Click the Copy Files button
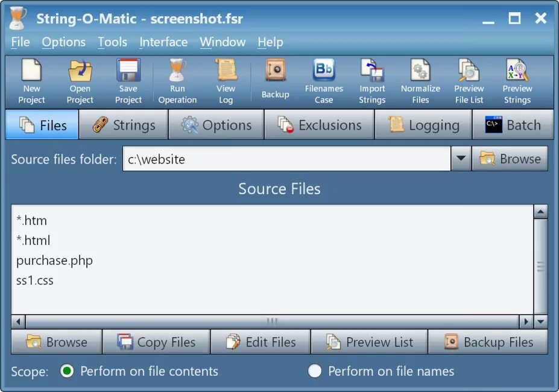The image size is (559, 392). click(x=156, y=342)
